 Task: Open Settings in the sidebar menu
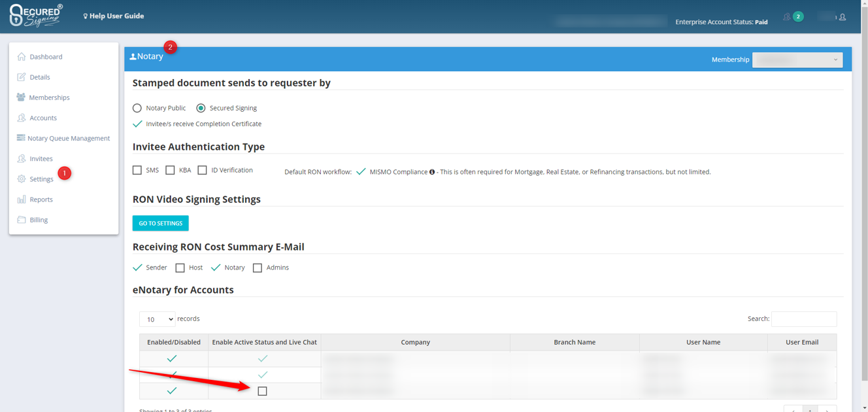[41, 179]
